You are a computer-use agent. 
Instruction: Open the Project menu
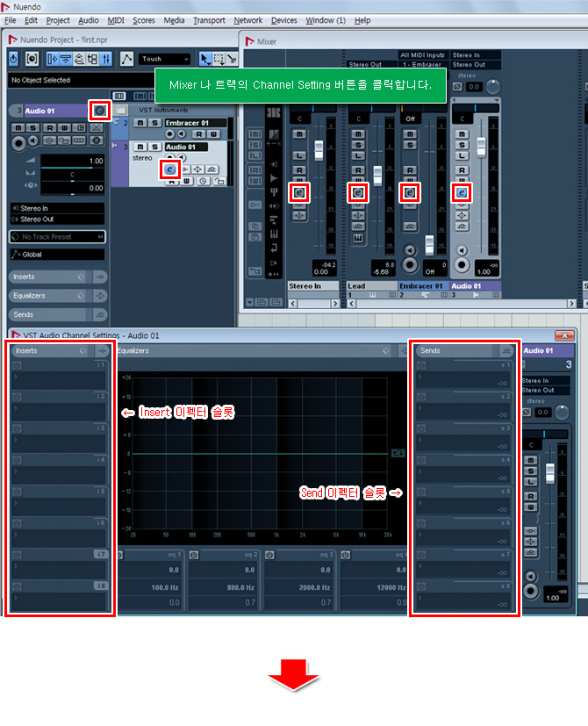[58, 20]
